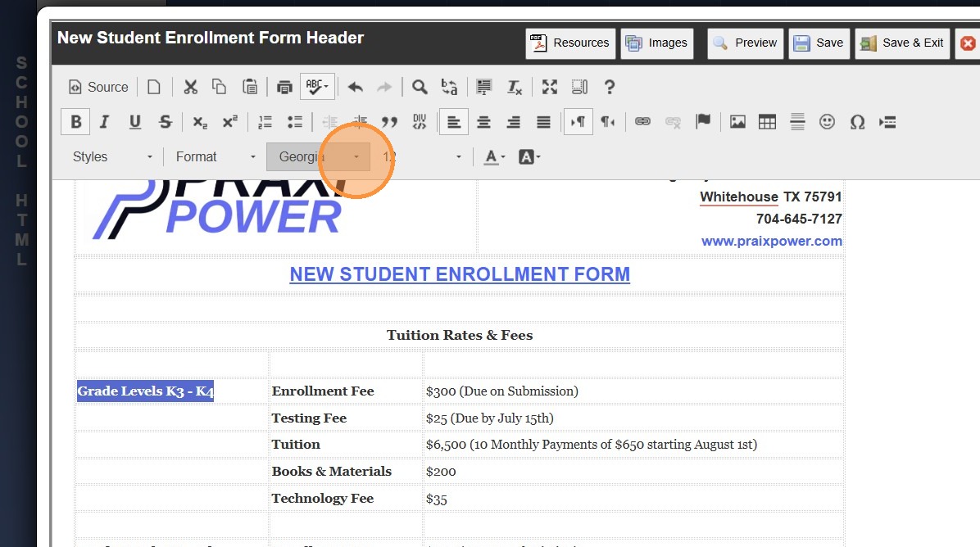Align text right
Screen dimensions: 980x547
pyautogui.click(x=514, y=122)
